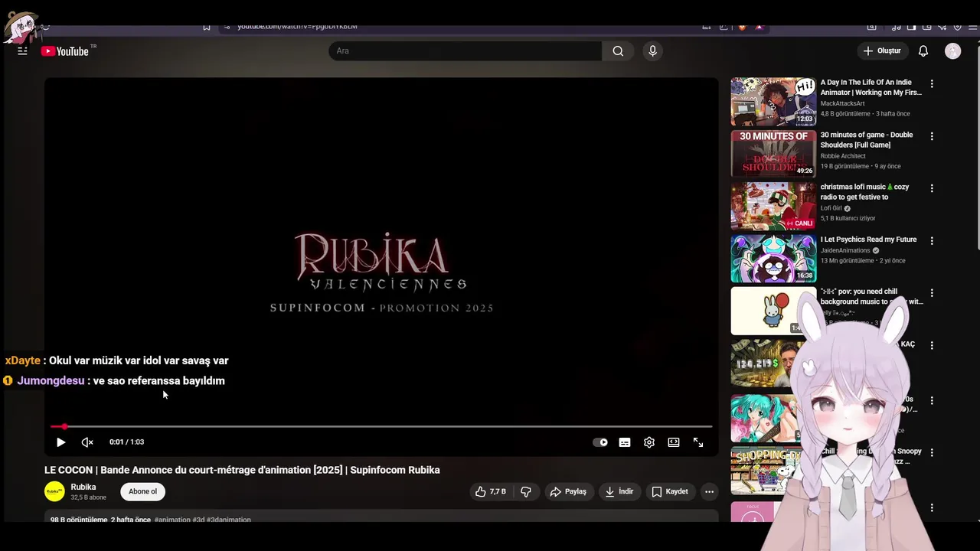Enter fullscreen mode
This screenshot has height=551, width=980.
pyautogui.click(x=698, y=442)
